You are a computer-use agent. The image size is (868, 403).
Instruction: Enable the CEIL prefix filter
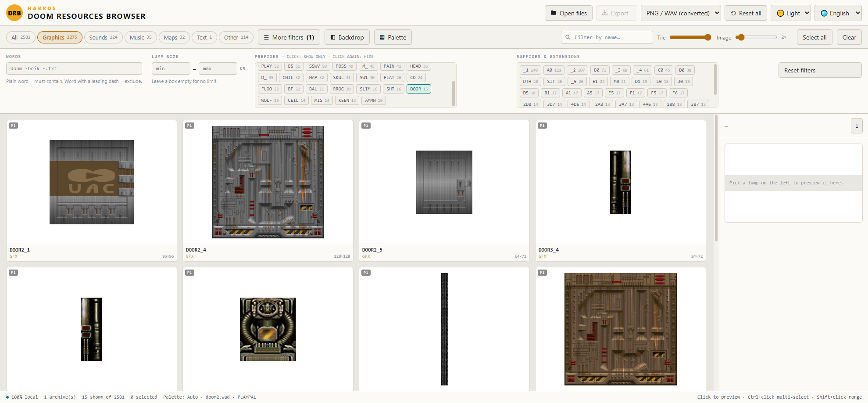pos(296,101)
